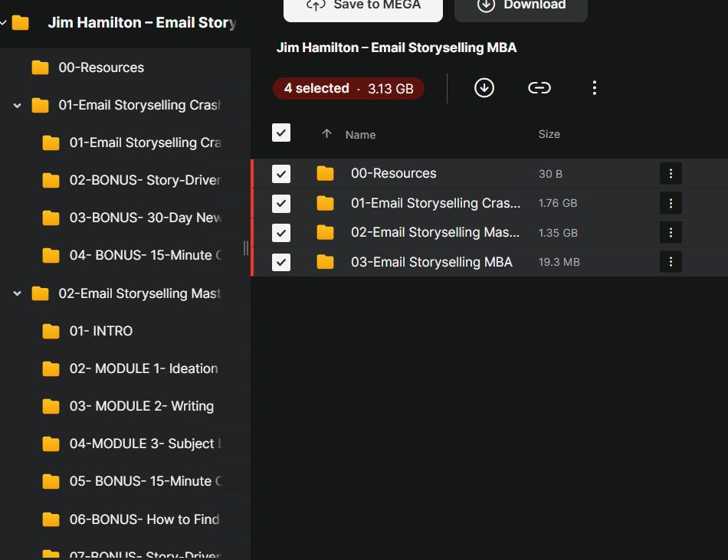
Task: Click the Jim Hamilton – Email Storyselling MBA breadcrumb title
Action: [x=396, y=47]
